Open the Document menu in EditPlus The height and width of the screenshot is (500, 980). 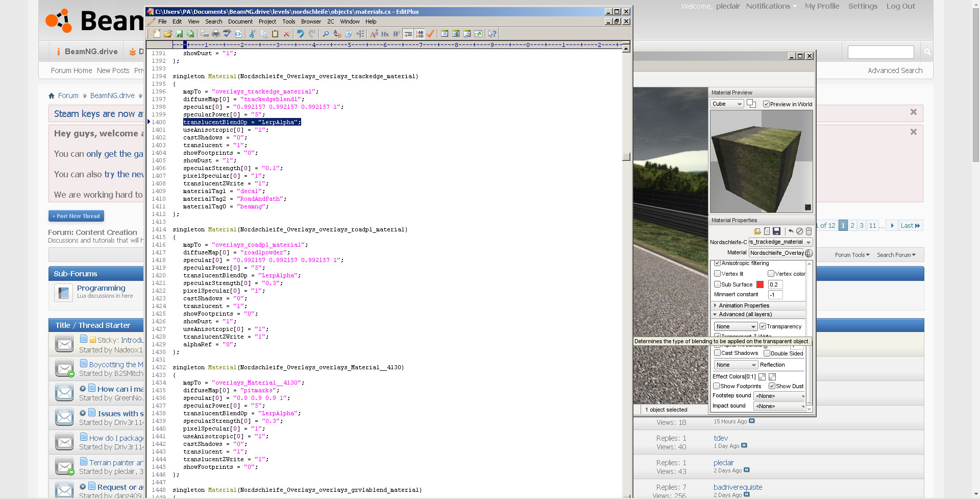240,21
